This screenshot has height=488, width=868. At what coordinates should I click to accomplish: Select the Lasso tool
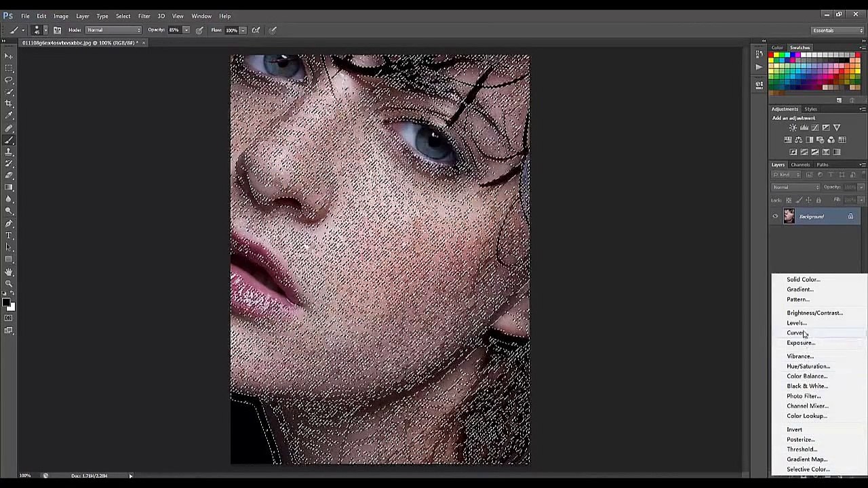[9, 80]
